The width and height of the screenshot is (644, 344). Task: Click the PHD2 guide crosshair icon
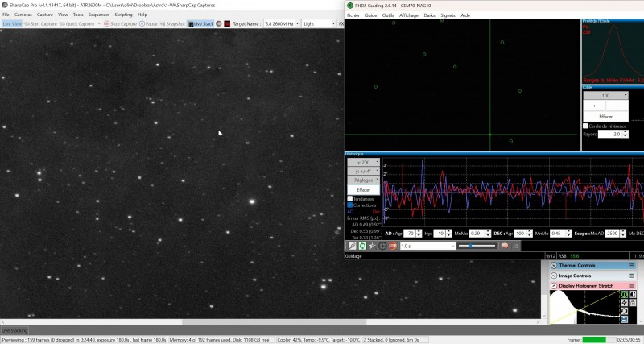pyautogui.click(x=382, y=246)
